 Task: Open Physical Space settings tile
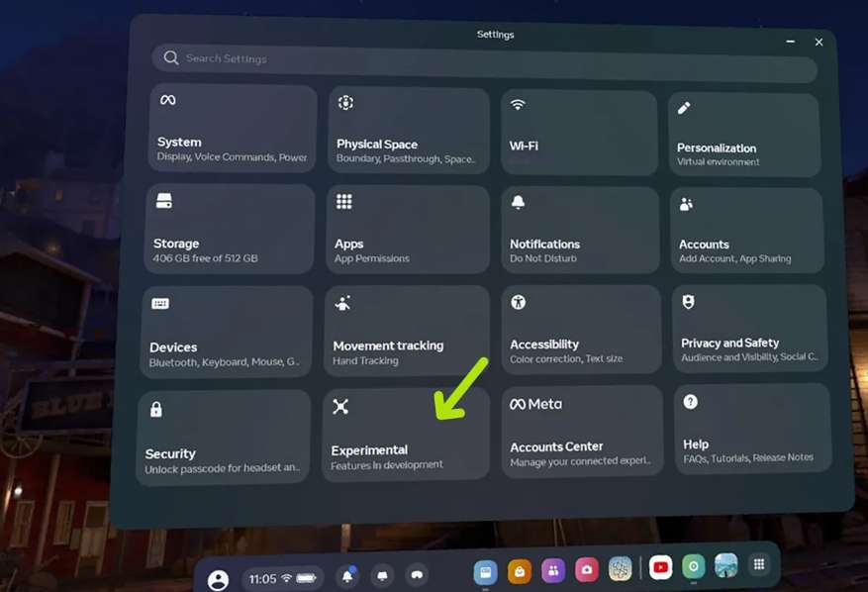[x=407, y=131]
